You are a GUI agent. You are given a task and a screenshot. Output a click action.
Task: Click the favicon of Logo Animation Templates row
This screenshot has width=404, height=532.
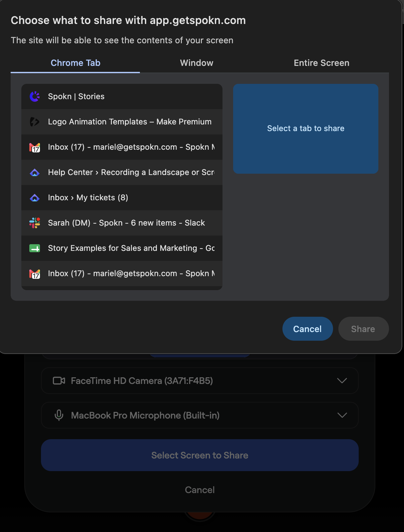tap(35, 122)
